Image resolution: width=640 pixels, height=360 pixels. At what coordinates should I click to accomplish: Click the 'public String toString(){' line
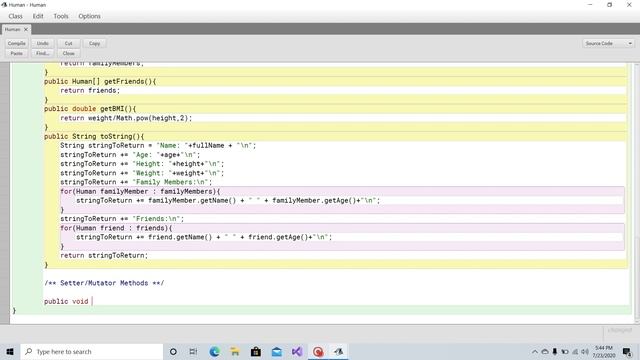pos(94,136)
